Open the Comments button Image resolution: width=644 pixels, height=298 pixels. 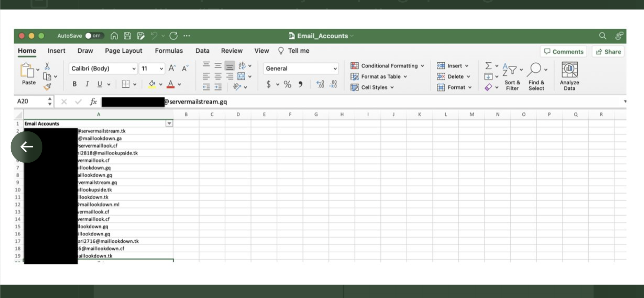564,52
